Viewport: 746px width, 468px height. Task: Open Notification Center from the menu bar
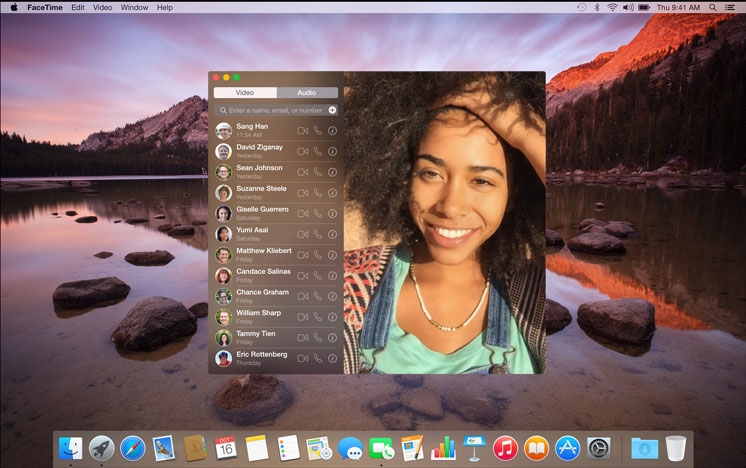pos(731,7)
